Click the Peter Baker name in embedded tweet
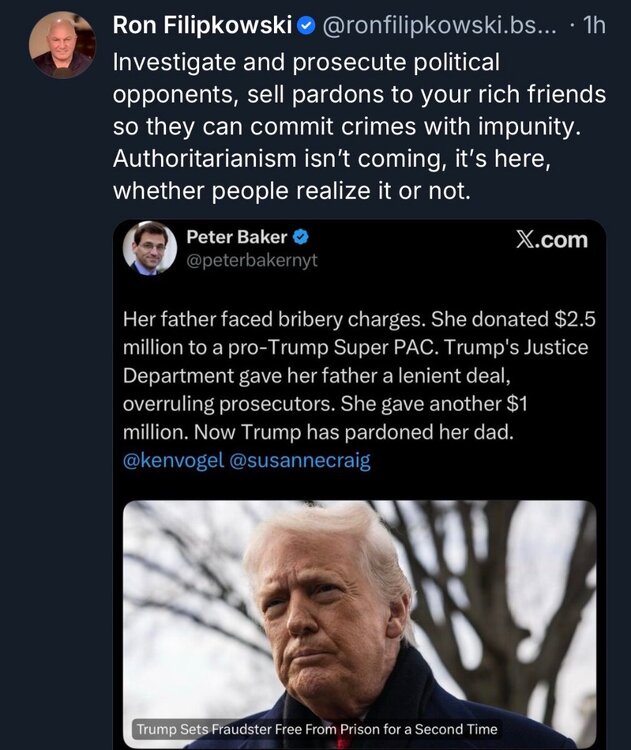 tap(236, 238)
